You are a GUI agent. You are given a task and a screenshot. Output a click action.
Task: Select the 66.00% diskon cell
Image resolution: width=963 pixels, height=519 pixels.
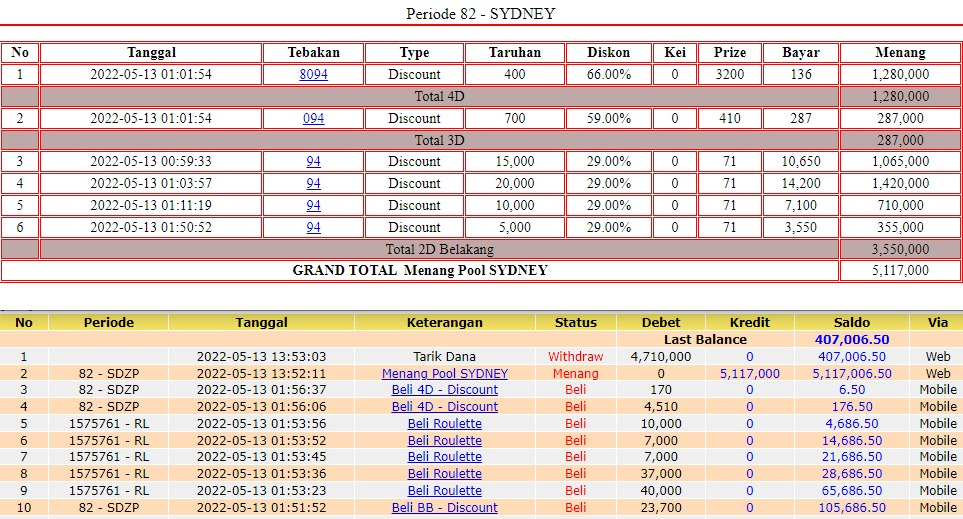(609, 74)
